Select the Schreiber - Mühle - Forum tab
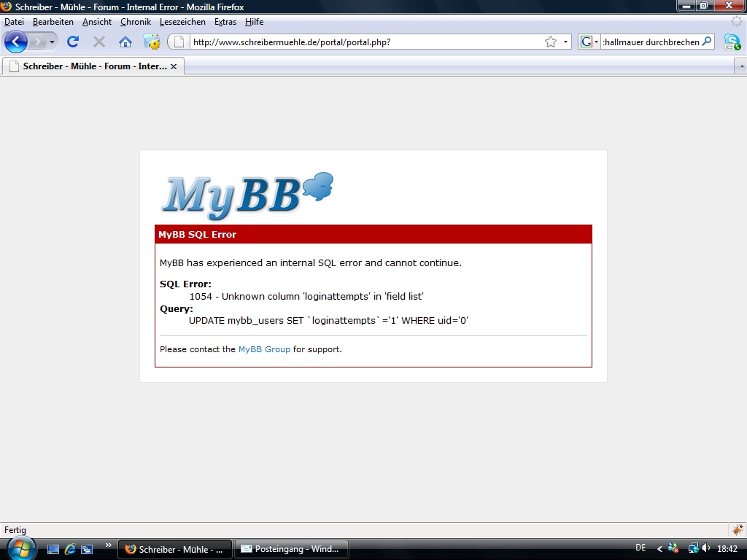This screenshot has height=560, width=747. [93, 66]
